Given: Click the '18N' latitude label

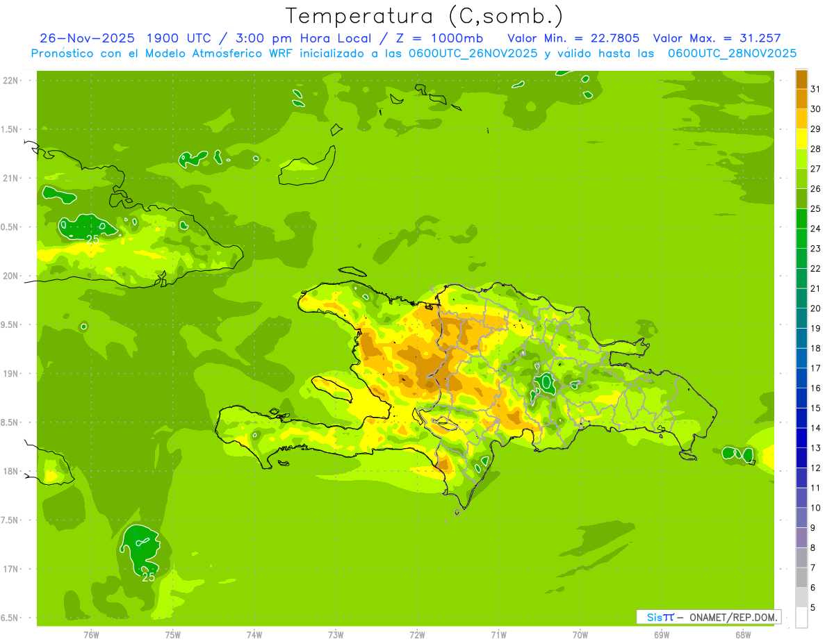Looking at the screenshot, I should (x=12, y=471).
